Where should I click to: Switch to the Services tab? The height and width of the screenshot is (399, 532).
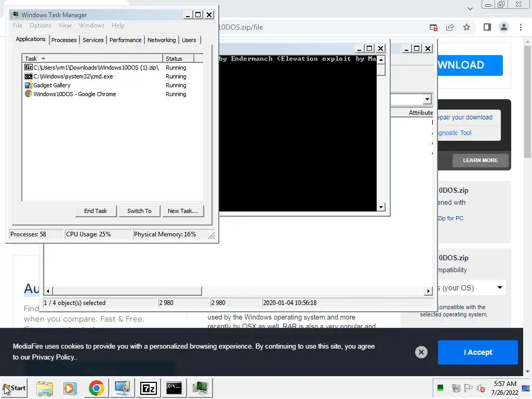point(93,40)
